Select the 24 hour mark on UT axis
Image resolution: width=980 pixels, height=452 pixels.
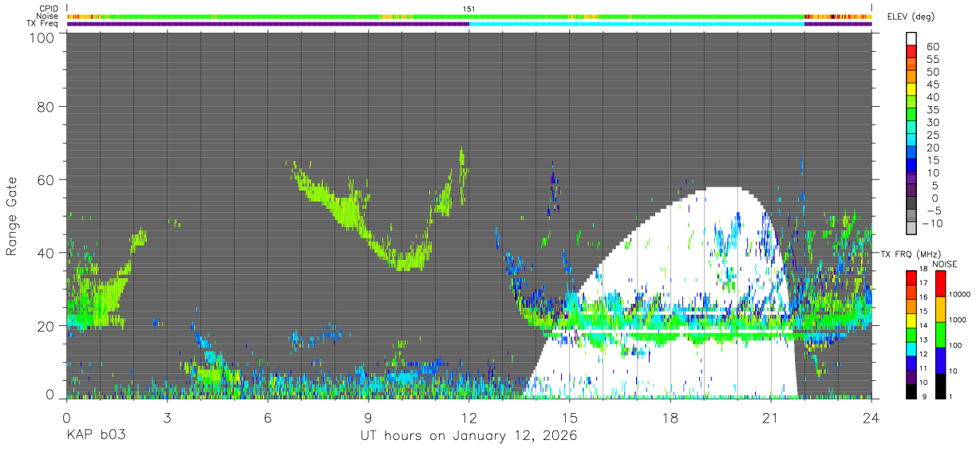click(871, 417)
